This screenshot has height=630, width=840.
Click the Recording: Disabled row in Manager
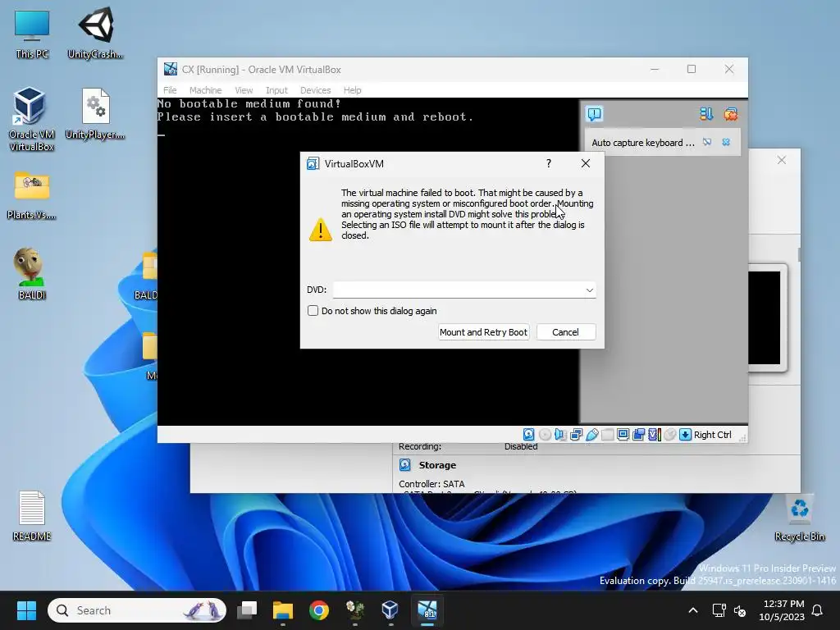click(468, 446)
